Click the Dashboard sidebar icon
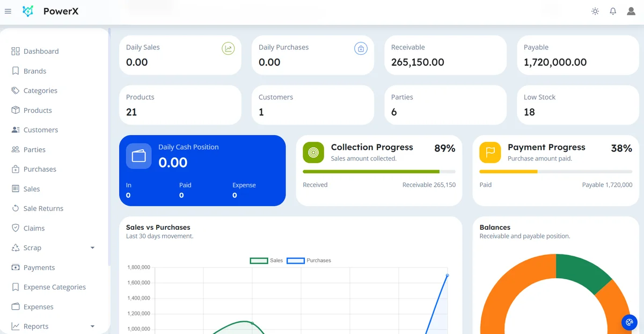The height and width of the screenshot is (334, 644). [x=16, y=51]
